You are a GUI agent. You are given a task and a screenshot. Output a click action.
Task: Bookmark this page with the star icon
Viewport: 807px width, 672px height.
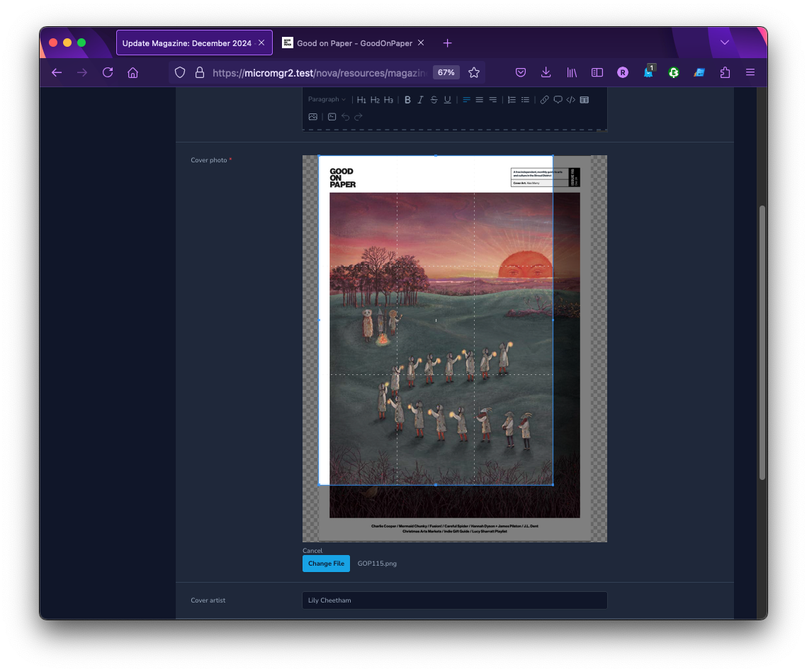474,72
